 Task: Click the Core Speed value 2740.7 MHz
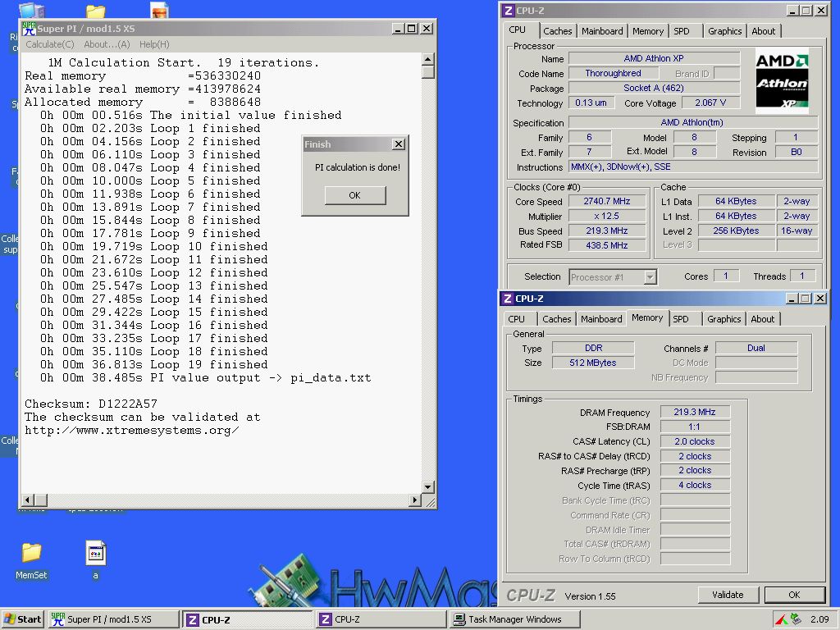coord(606,201)
